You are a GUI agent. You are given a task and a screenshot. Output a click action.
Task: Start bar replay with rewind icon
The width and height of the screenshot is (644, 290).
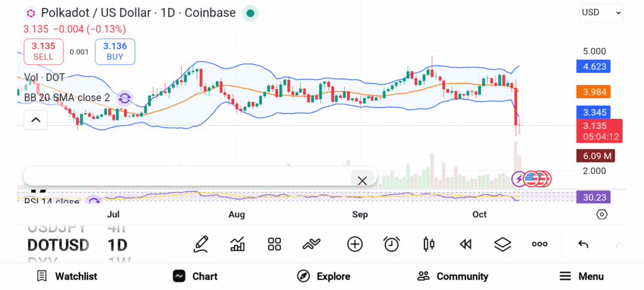(465, 244)
